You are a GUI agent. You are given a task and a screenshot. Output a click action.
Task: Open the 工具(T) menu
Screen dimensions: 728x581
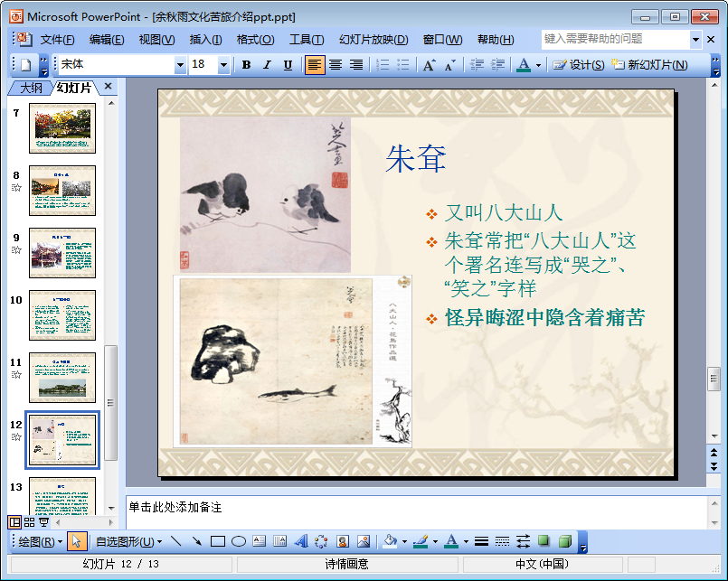click(307, 40)
